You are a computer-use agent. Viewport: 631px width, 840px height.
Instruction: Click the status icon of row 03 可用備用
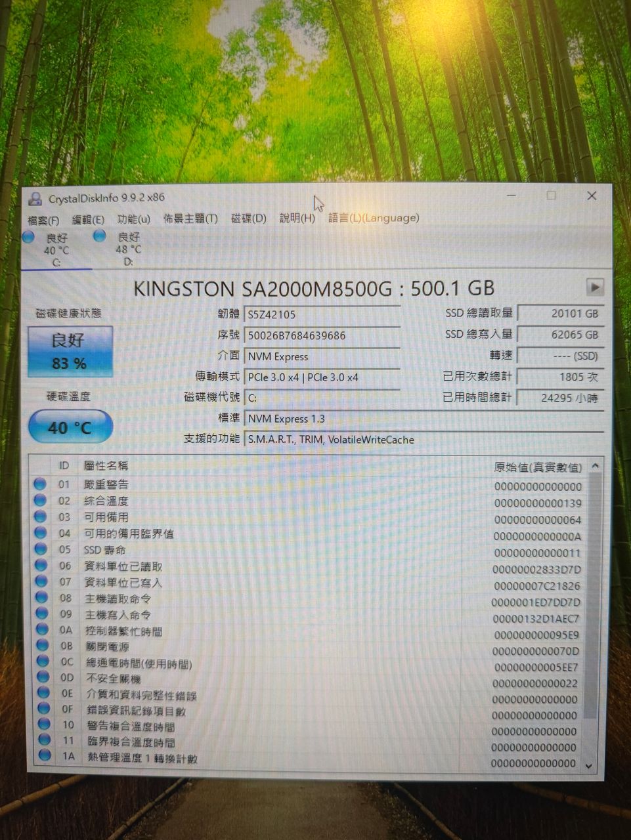coord(40,516)
